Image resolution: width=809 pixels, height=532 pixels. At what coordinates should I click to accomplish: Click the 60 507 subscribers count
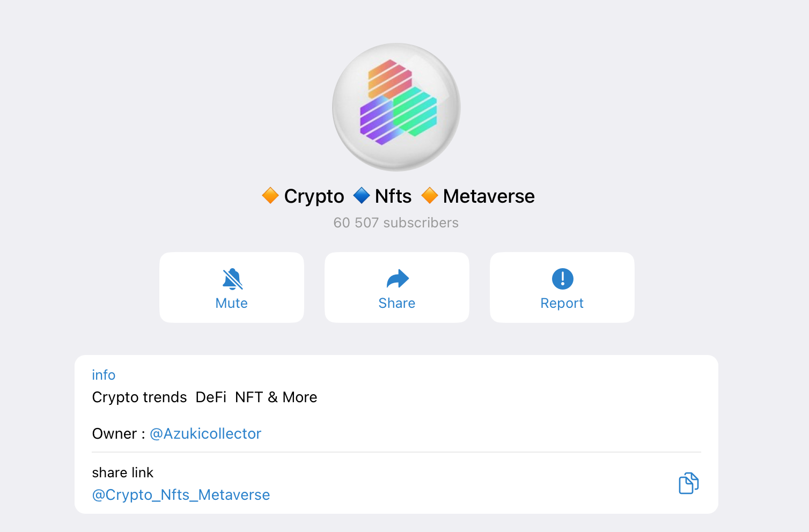tap(396, 223)
